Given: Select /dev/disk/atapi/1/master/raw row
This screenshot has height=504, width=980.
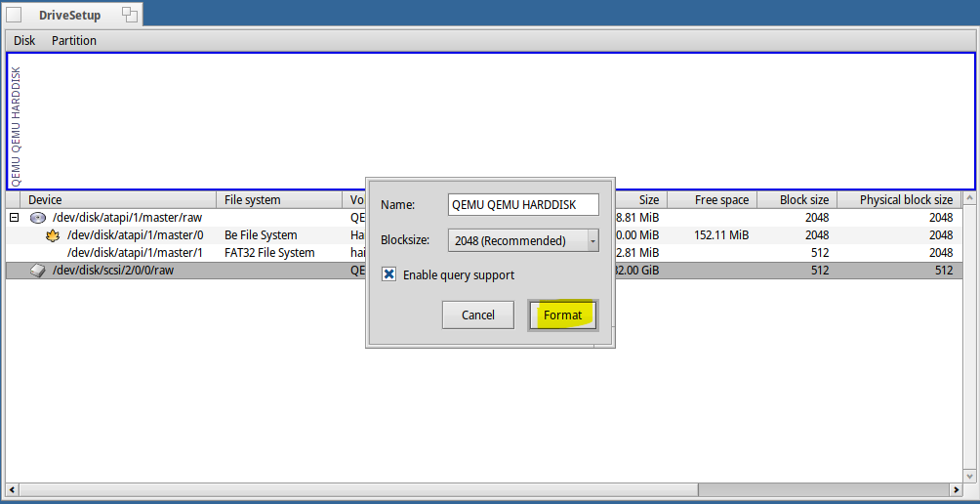Looking at the screenshot, I should point(484,218).
